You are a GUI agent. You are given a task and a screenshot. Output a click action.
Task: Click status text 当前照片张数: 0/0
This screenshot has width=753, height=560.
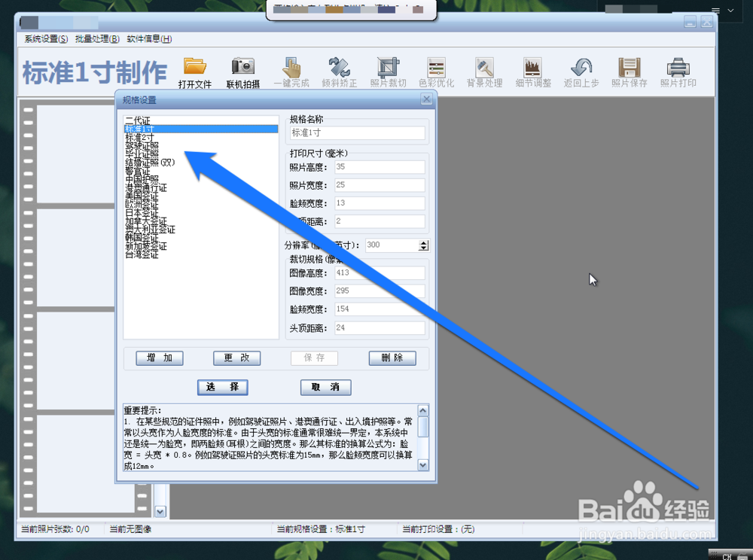tap(55, 529)
